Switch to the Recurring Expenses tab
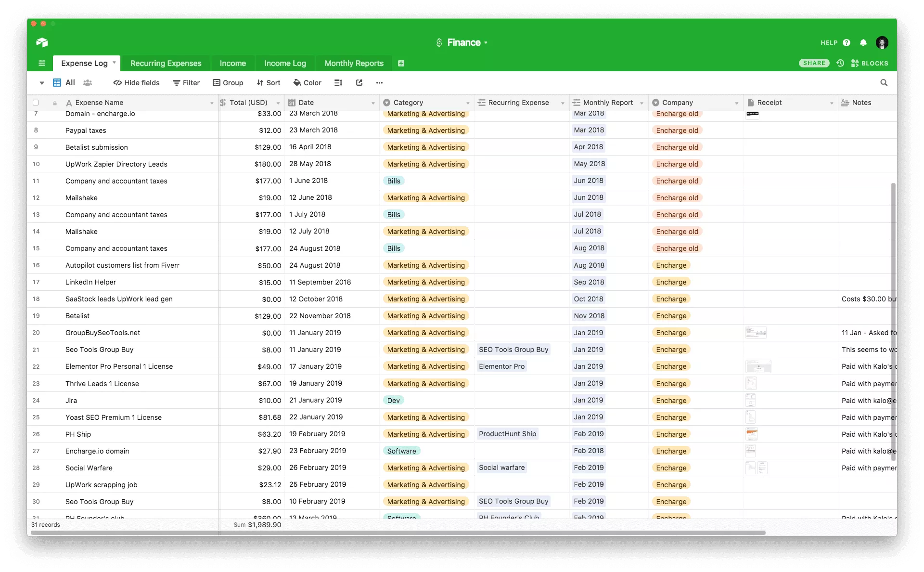Screen dimensions: 924x572 [166, 63]
